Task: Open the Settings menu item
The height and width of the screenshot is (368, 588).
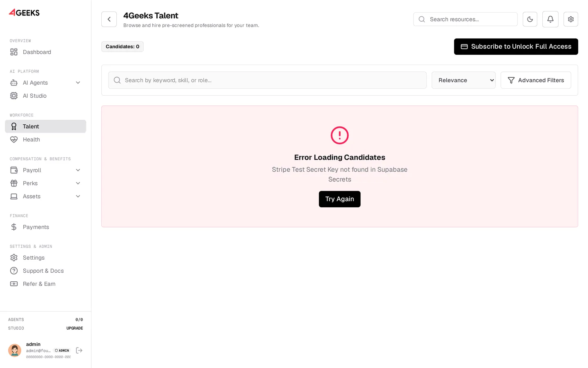Action: tap(45, 258)
